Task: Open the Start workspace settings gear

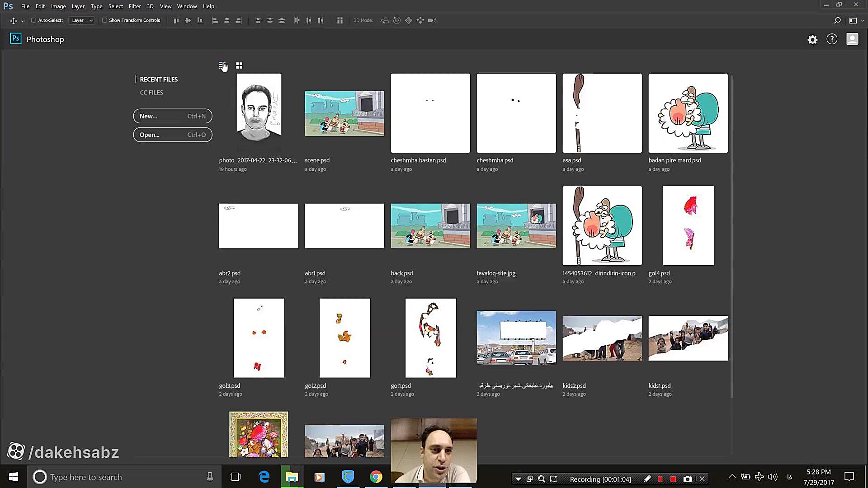Action: 812,40
